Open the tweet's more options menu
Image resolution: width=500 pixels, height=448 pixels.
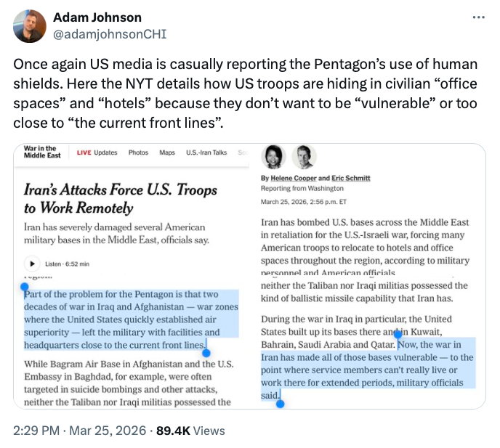[x=477, y=17]
